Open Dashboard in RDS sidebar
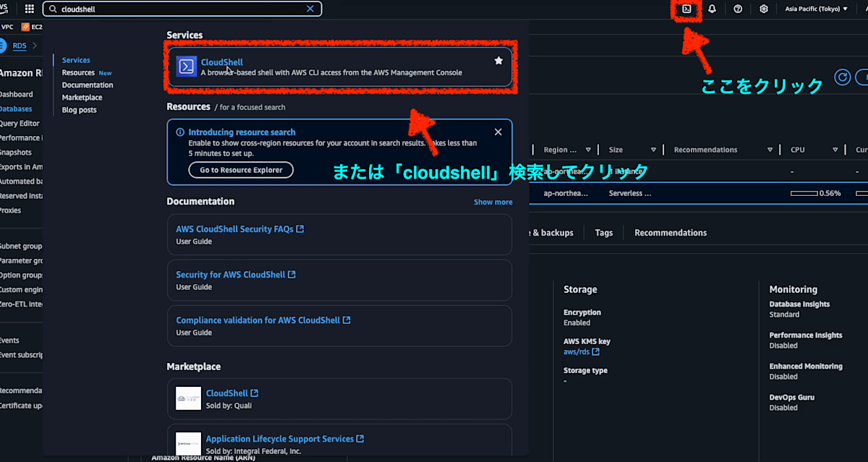Screen dimensions: 868x462 [17, 95]
